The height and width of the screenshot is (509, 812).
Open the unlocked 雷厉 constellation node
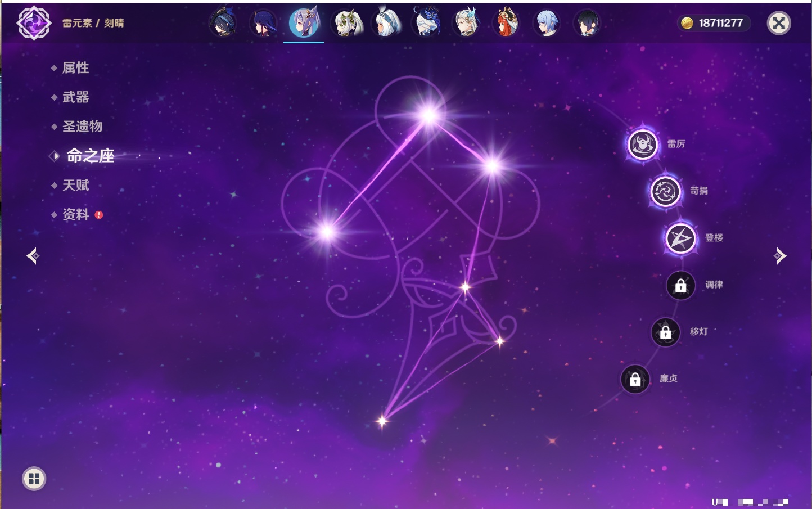coord(642,145)
